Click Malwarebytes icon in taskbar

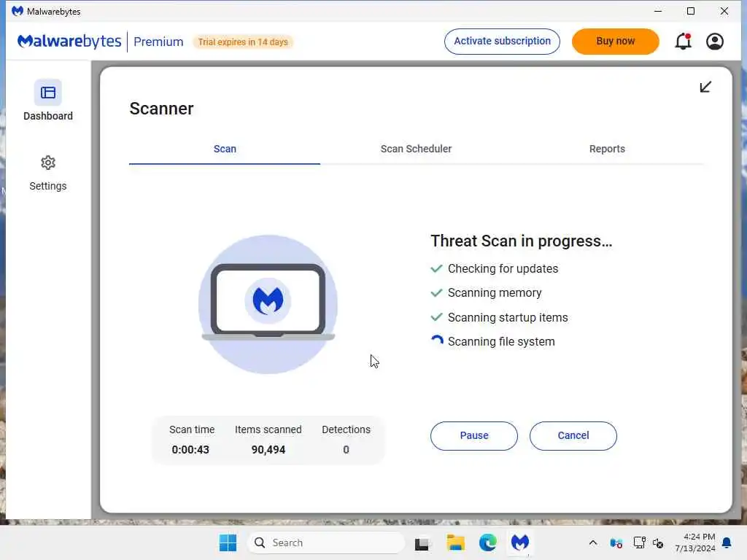point(519,542)
